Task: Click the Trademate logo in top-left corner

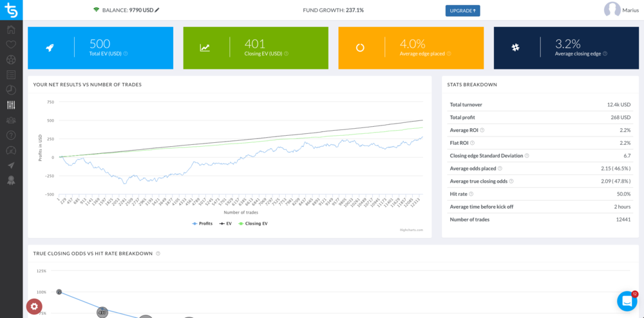Action: pos(11,10)
